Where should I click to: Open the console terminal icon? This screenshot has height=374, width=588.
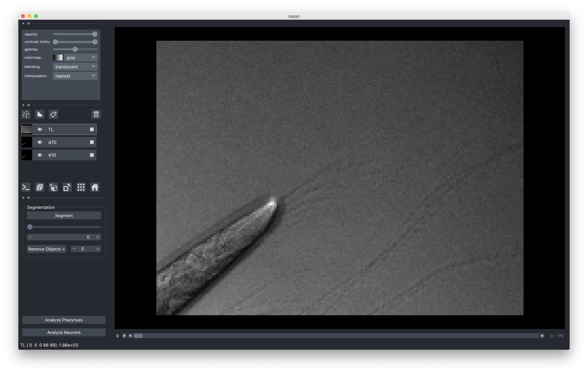pos(26,187)
